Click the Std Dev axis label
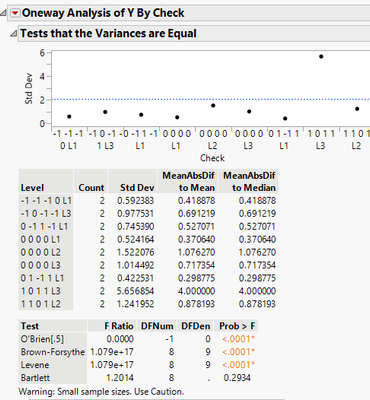This screenshot has width=370, height=400. 29,88
